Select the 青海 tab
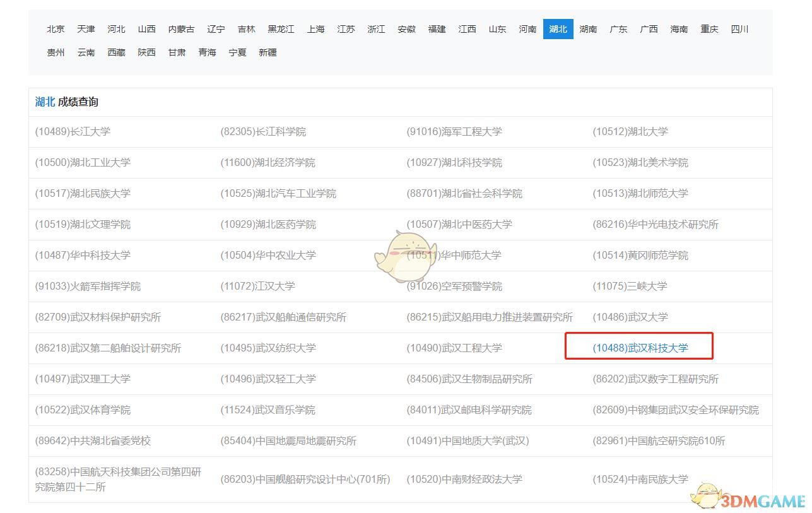This screenshot has width=812, height=513. click(x=208, y=52)
